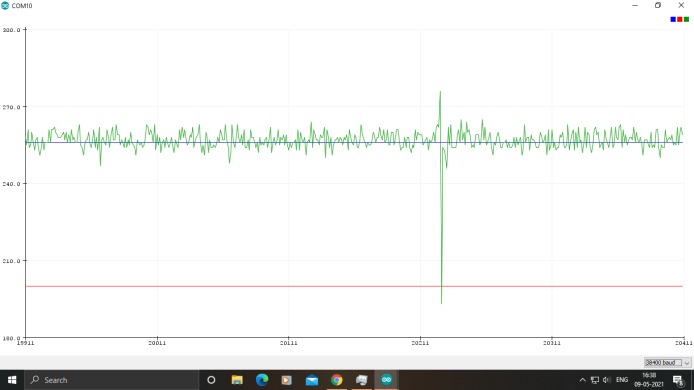
Task: Open File Explorer from the taskbar
Action: pyautogui.click(x=237, y=380)
